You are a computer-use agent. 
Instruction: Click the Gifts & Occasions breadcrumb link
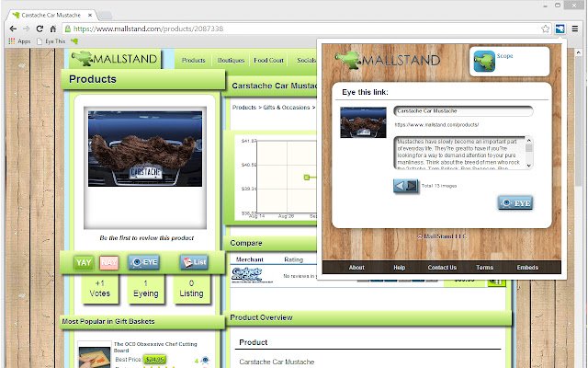[287, 108]
